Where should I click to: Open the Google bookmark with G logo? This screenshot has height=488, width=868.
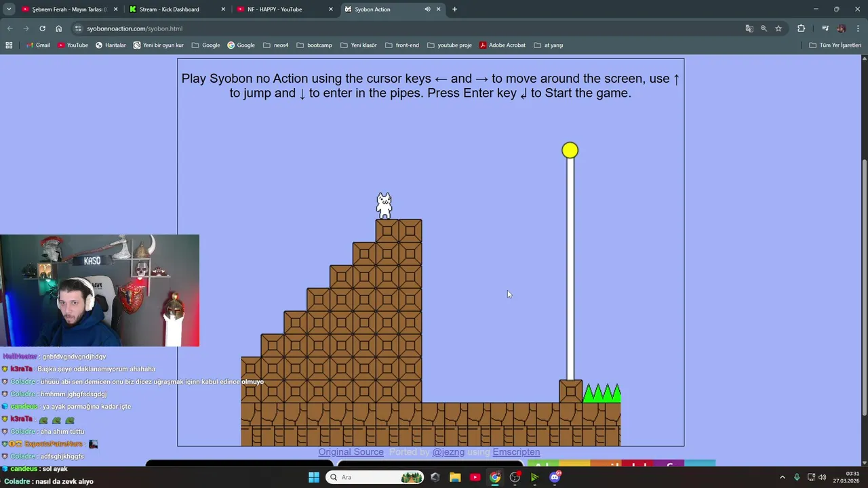coord(241,45)
